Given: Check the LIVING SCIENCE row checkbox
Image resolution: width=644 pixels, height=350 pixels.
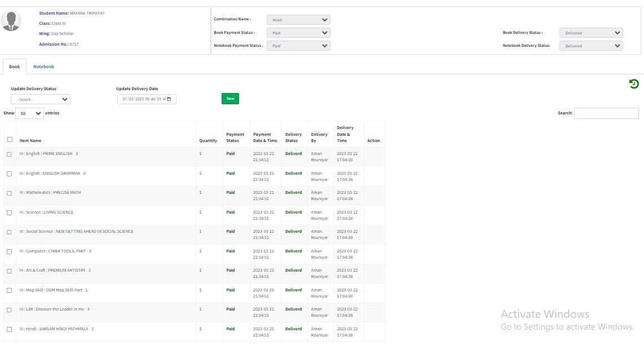Looking at the screenshot, I should click(10, 212).
